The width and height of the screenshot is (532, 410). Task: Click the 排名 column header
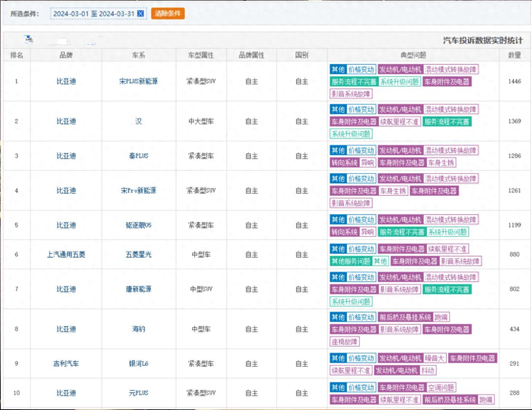point(17,55)
